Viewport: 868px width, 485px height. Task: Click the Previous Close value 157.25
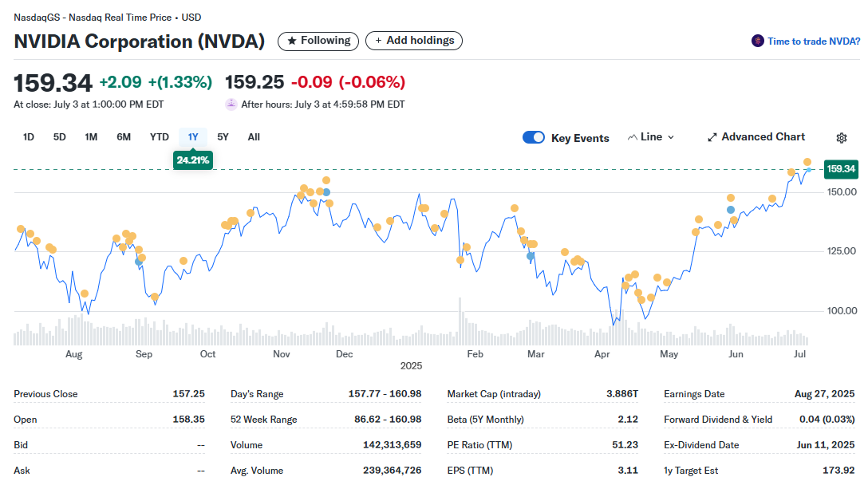(x=188, y=393)
